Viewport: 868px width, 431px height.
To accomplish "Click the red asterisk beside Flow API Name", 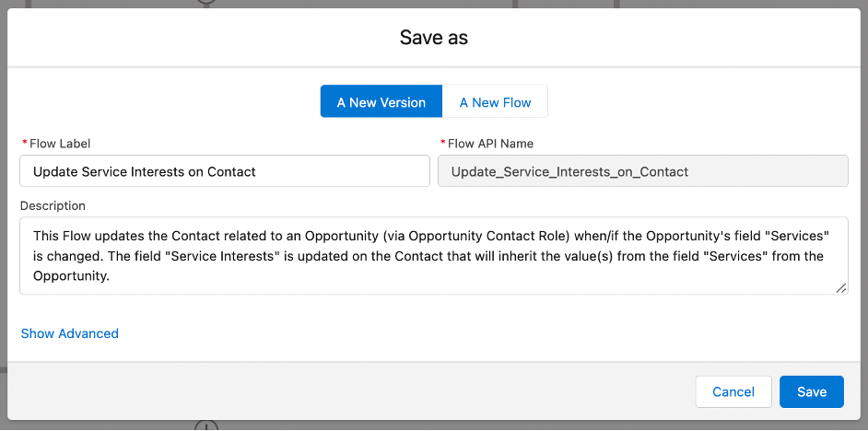I will tap(442, 144).
